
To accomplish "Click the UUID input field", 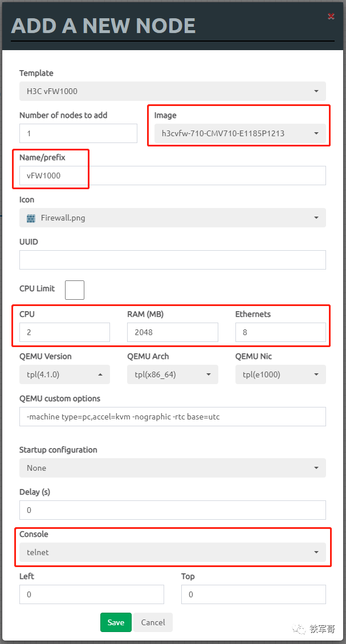I will 173,260.
